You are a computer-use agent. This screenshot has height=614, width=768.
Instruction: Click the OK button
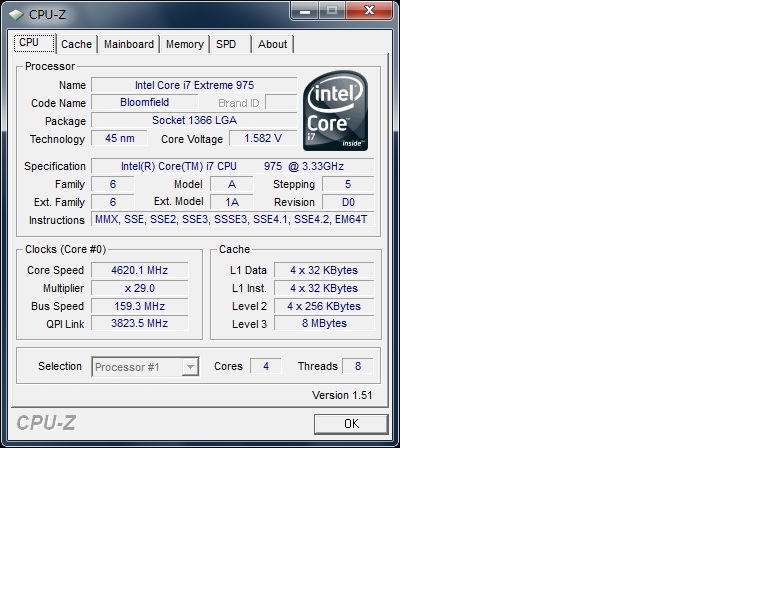point(351,424)
